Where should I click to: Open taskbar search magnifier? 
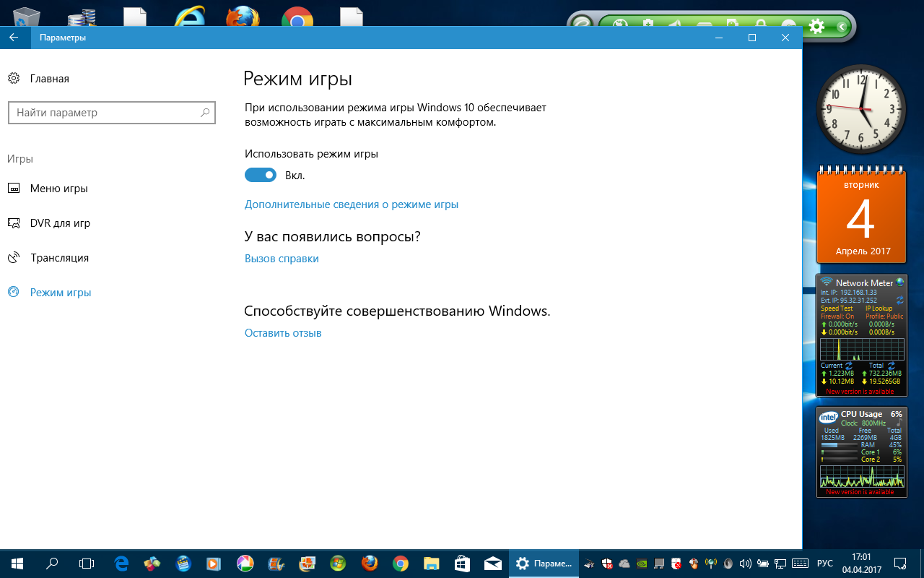coord(52,563)
